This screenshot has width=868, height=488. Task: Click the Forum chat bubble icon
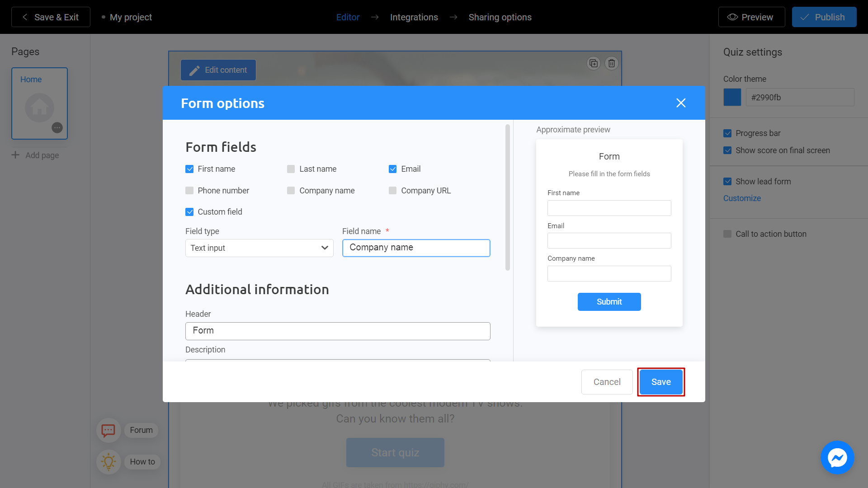[x=108, y=430]
